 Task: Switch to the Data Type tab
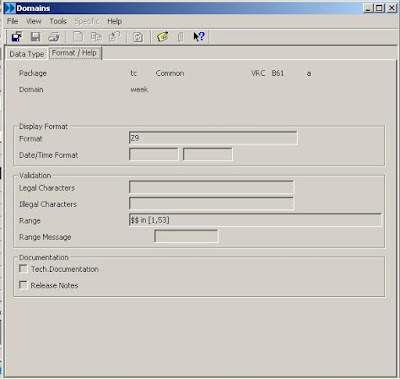[27, 54]
